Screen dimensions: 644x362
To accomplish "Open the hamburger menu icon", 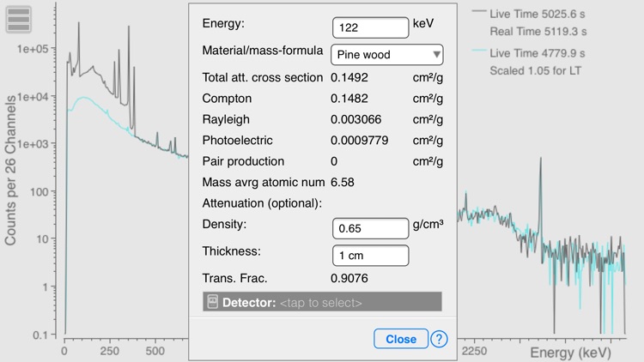I will pos(19,19).
